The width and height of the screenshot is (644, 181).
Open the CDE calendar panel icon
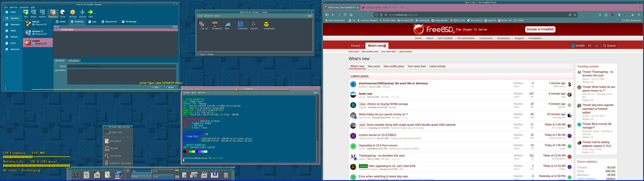point(87,175)
